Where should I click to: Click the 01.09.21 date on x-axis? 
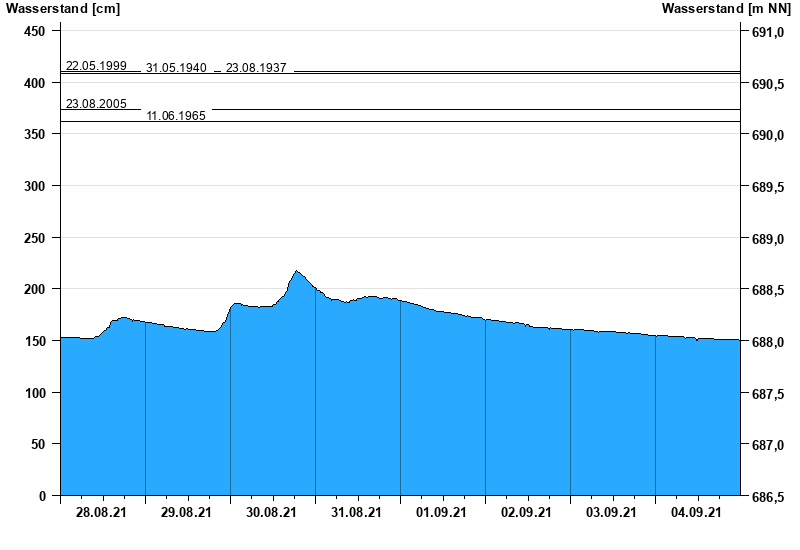(x=442, y=513)
